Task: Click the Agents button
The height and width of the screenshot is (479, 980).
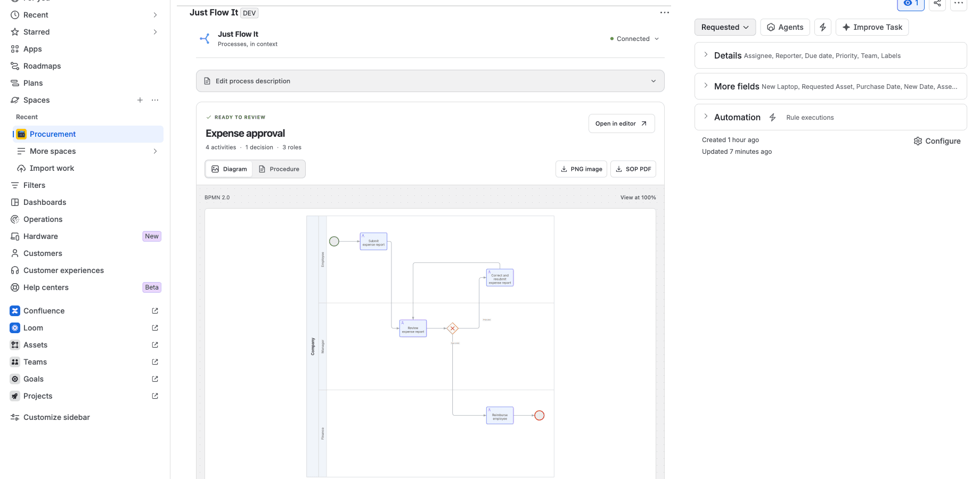Action: point(785,27)
